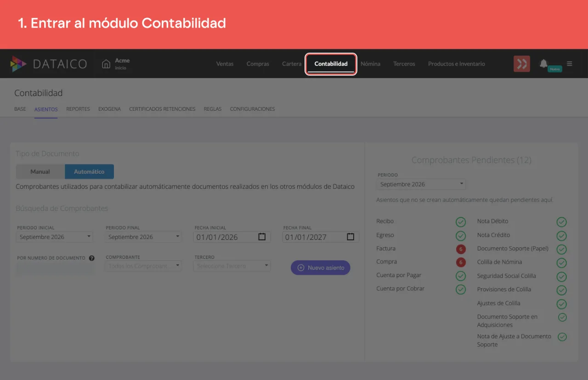Expand the Periodo Final dropdown
This screenshot has width=588, height=380.
(143, 237)
